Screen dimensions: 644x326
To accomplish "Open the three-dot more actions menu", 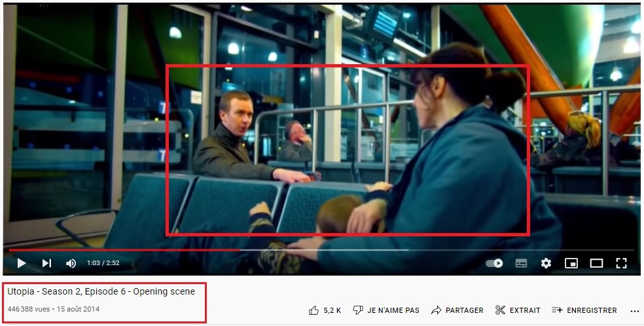I will click(635, 311).
